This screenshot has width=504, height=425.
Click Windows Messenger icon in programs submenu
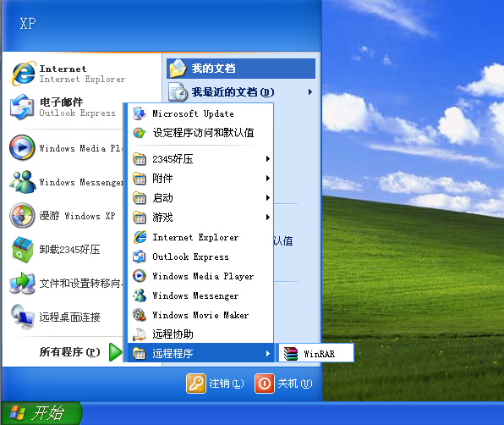tap(140, 295)
